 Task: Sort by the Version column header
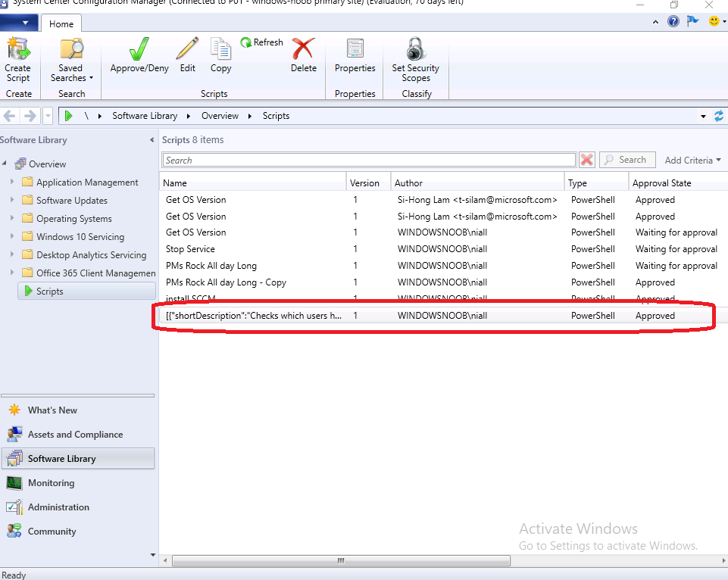tap(369, 182)
